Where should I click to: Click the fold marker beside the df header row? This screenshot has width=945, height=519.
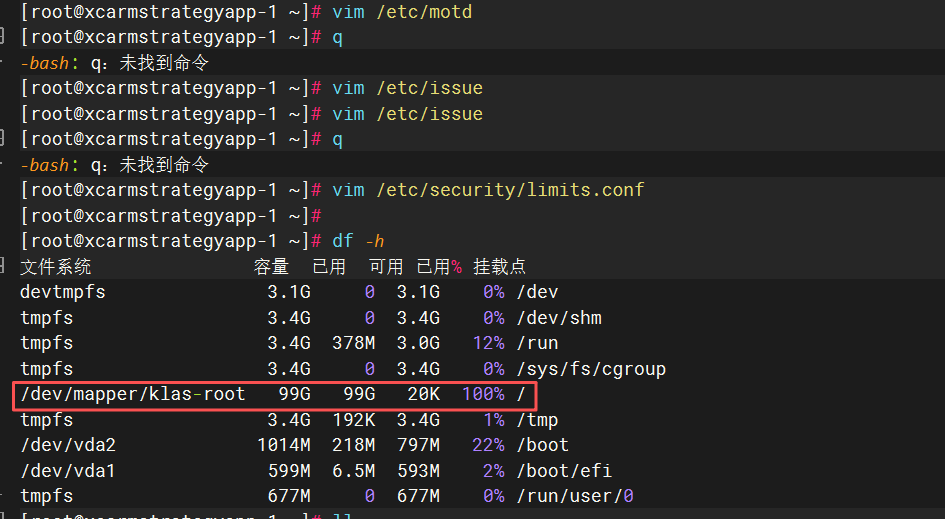tap(4, 266)
